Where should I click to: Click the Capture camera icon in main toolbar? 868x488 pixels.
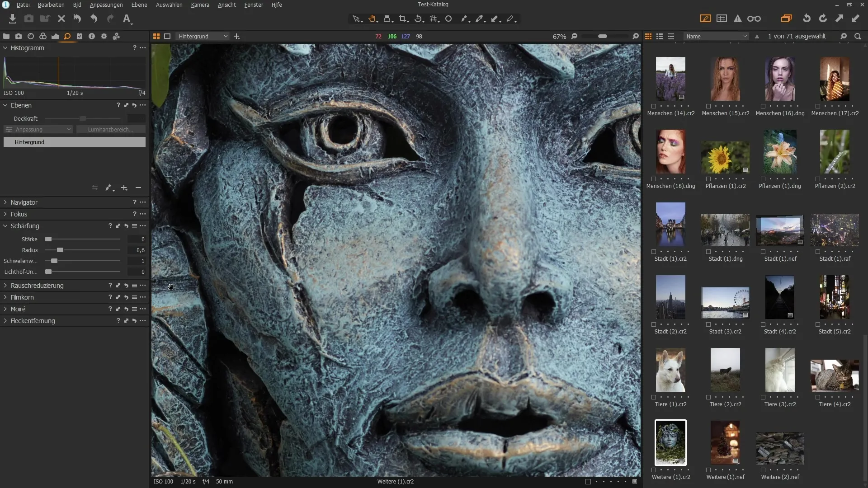[29, 19]
